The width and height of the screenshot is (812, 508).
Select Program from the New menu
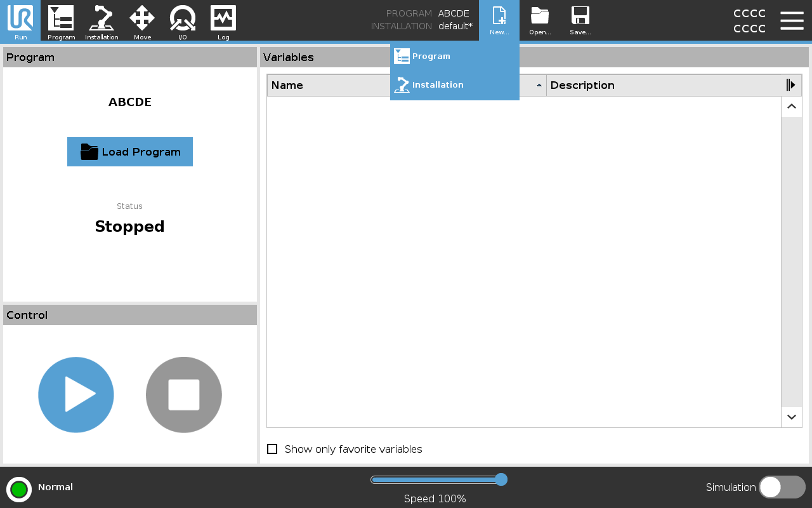pos(431,57)
